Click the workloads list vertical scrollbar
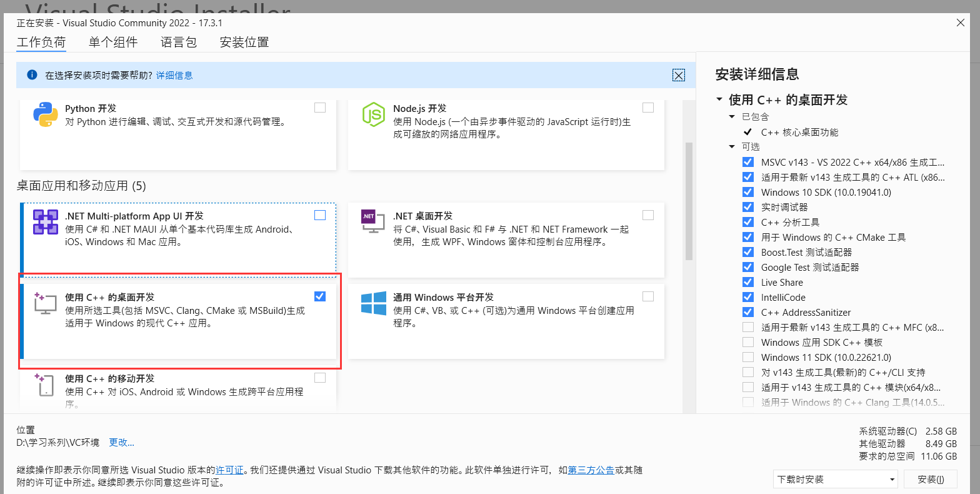The width and height of the screenshot is (980, 494). click(689, 200)
